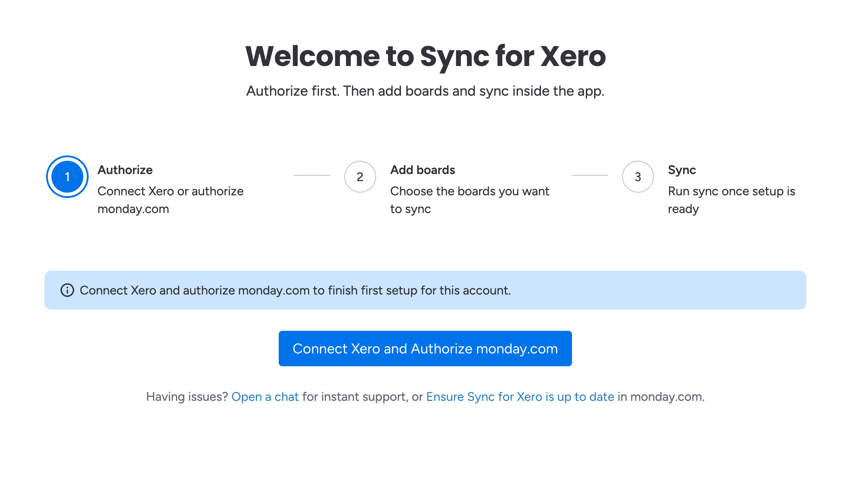Click Connect Xero and Authorize monday.com button

click(425, 349)
